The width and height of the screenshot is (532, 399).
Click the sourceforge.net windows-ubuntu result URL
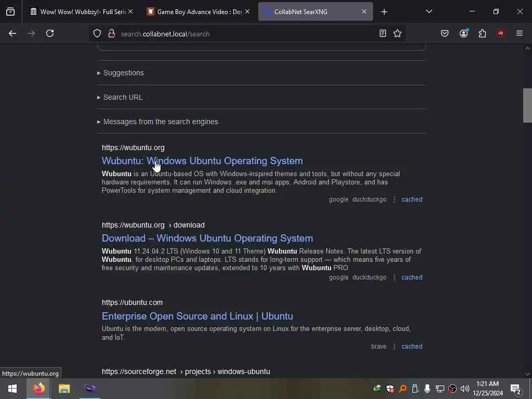(x=186, y=372)
